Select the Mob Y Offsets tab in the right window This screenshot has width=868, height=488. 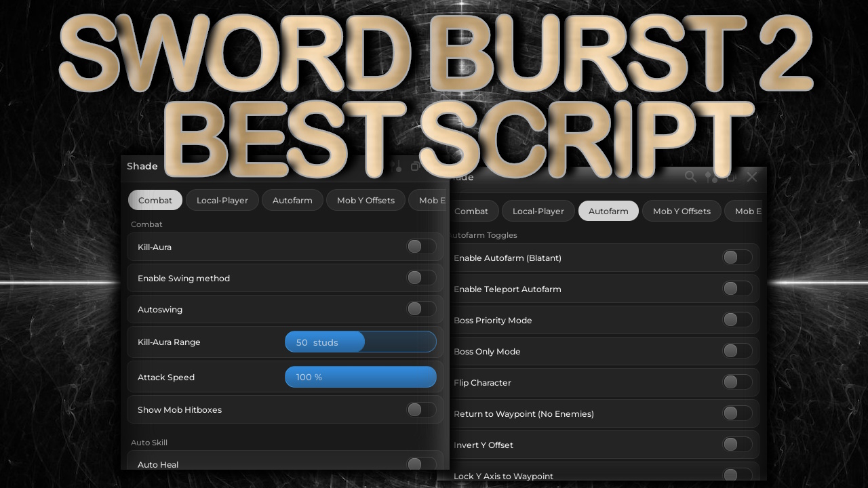point(682,211)
